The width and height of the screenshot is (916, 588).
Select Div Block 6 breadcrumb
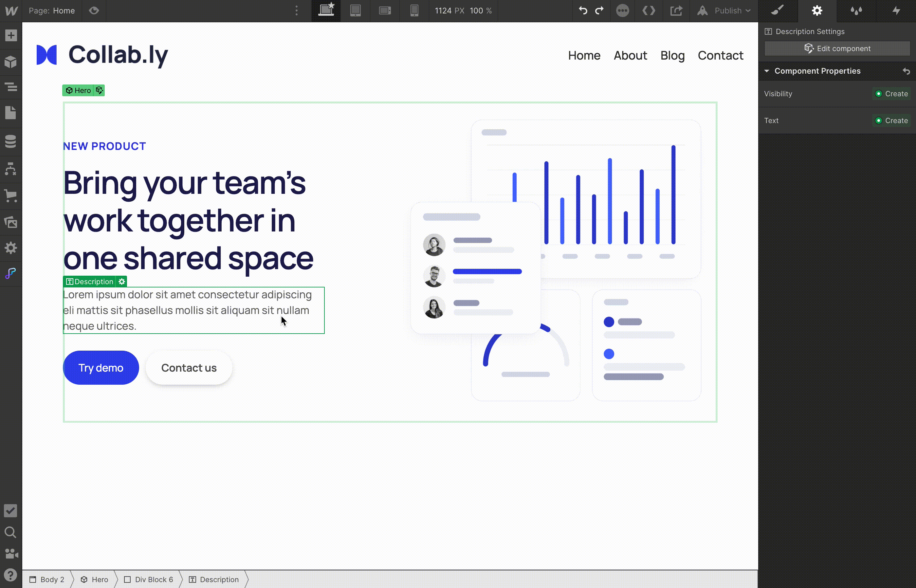[149, 579]
